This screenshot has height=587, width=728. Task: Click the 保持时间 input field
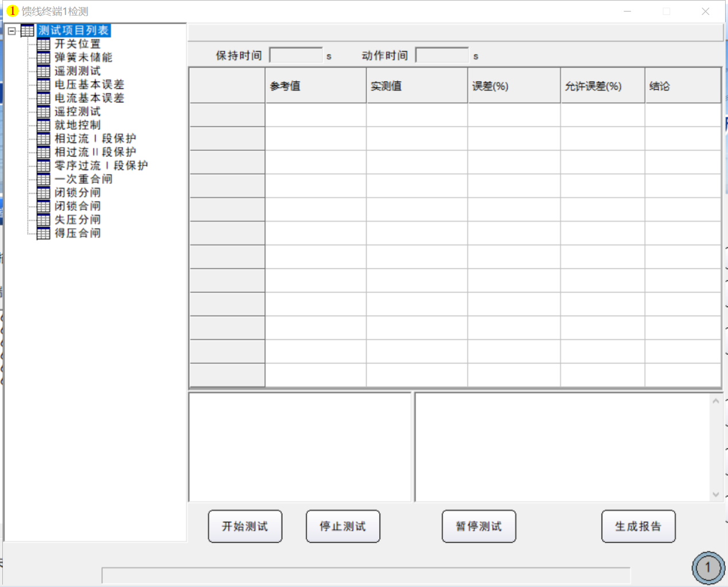pyautogui.click(x=296, y=56)
